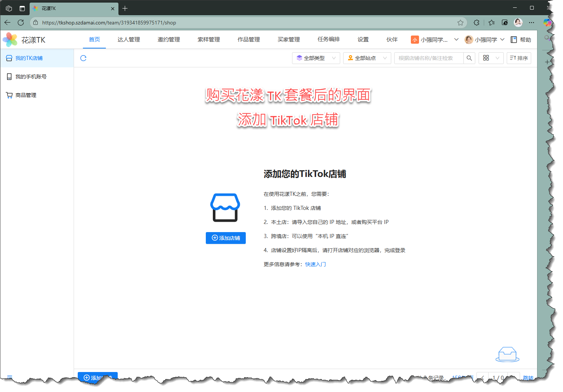Reload the page with browser refresh icon

[21, 23]
